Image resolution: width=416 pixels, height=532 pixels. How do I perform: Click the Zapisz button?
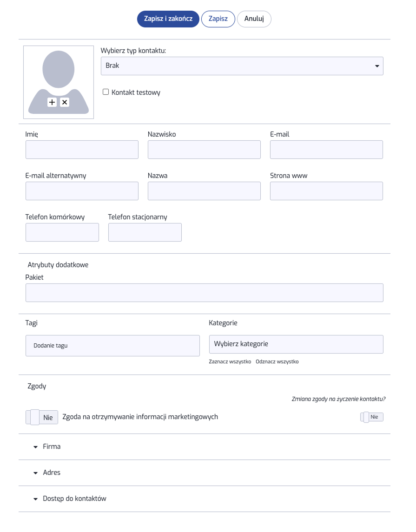point(218,19)
